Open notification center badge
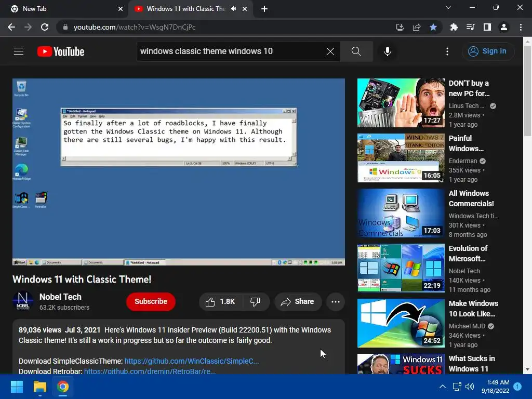The image size is (532, 399). pos(518,387)
